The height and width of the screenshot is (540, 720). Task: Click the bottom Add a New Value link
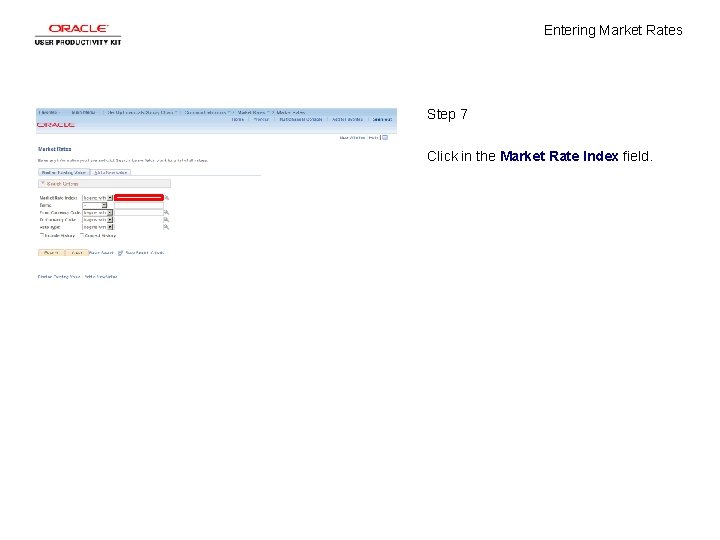tap(101, 277)
